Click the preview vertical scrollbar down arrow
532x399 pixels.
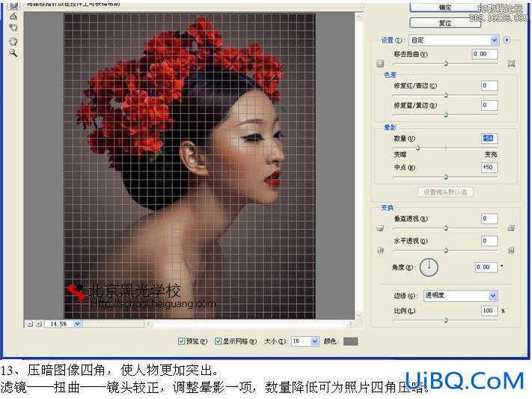pyautogui.click(x=358, y=315)
